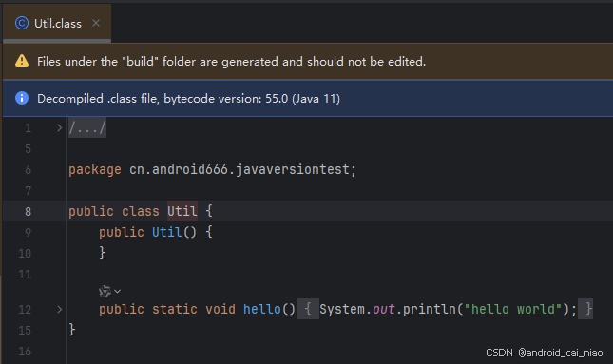Click the folded closing brace ending line 12

tap(585, 309)
